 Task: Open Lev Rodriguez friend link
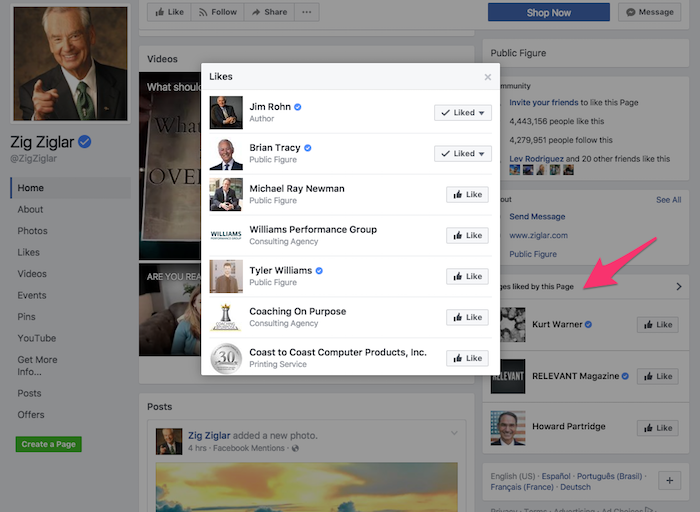click(536, 158)
